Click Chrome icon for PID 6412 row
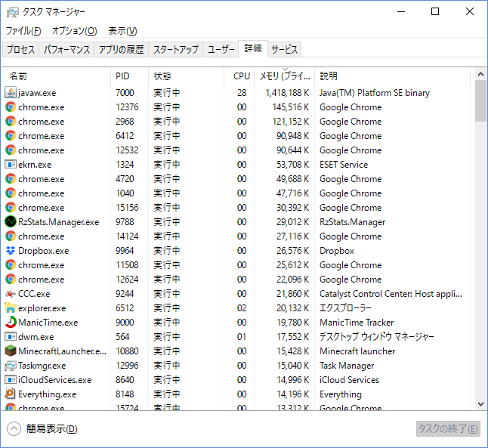488x448 pixels. (11, 136)
